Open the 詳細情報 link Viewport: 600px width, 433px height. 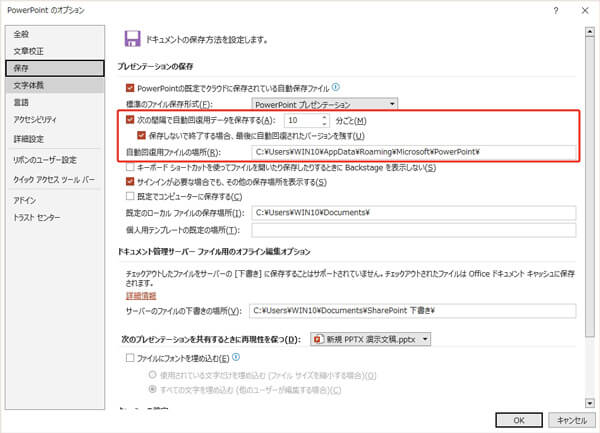click(x=141, y=296)
